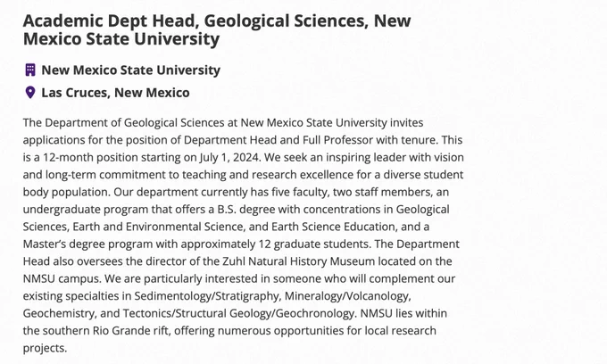Click the word 'Geochemistry' in the paragraph
Image resolution: width=607 pixels, height=364 pixels.
point(58,314)
